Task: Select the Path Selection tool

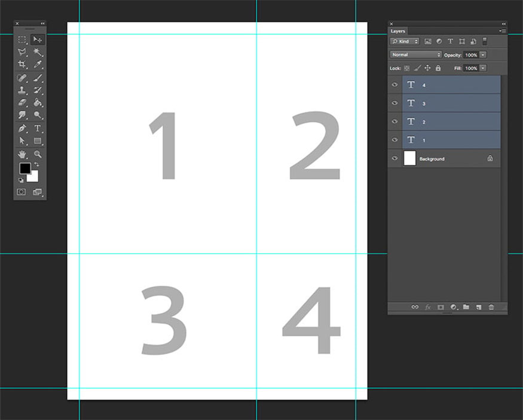Action: coord(22,140)
